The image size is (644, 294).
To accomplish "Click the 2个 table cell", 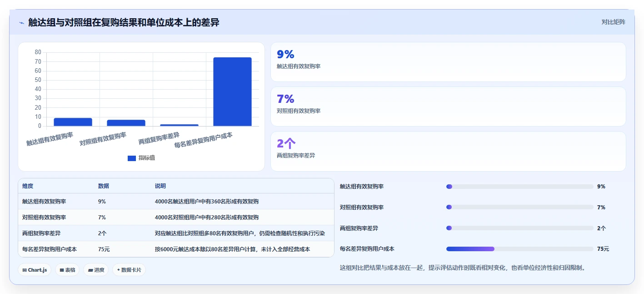I will (x=102, y=233).
